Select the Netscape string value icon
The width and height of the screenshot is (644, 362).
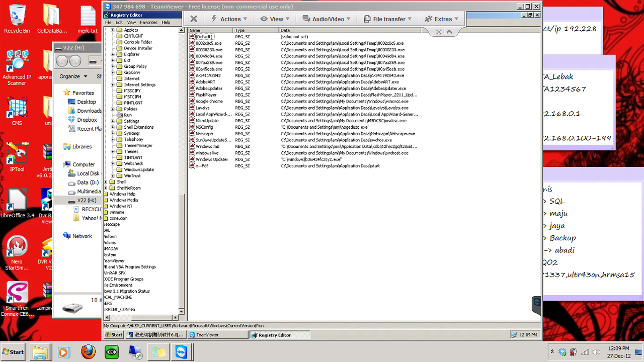[192, 134]
